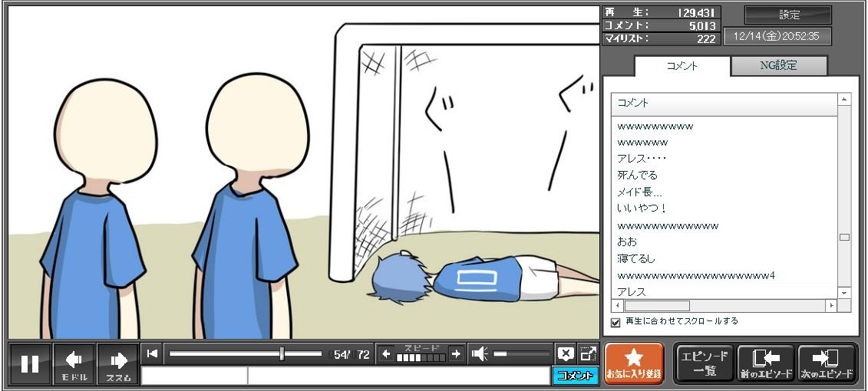The image size is (868, 391).
Task: Increase playback speed with right arrow
Action: click(456, 354)
